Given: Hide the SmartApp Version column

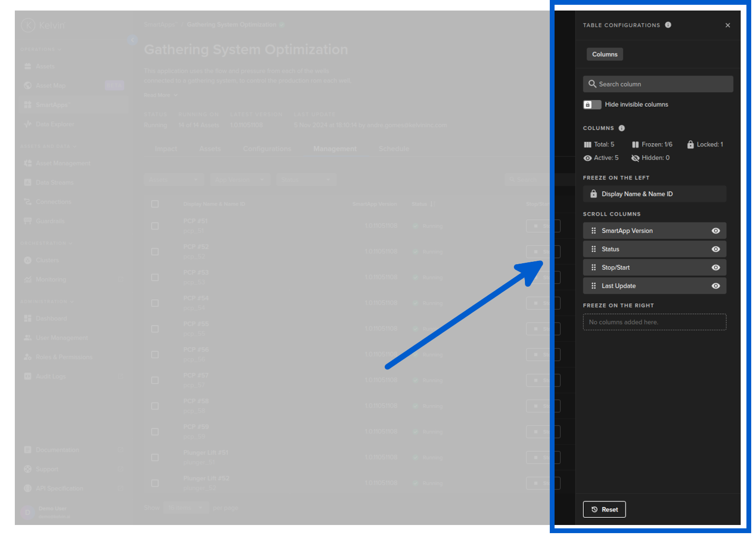Looking at the screenshot, I should point(715,231).
